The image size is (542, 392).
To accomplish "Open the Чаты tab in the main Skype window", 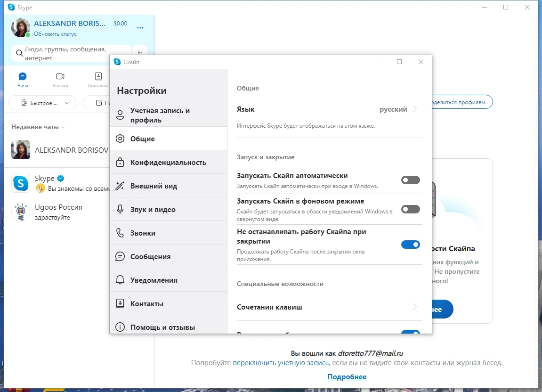I will (23, 80).
